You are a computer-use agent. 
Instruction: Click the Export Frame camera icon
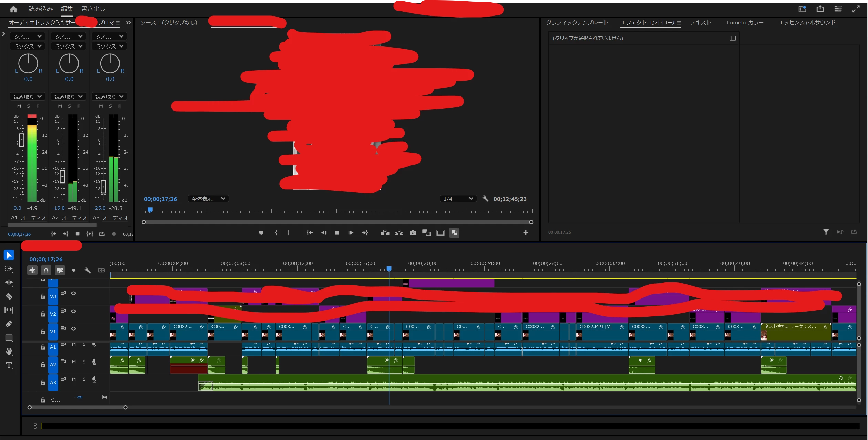[x=413, y=233]
